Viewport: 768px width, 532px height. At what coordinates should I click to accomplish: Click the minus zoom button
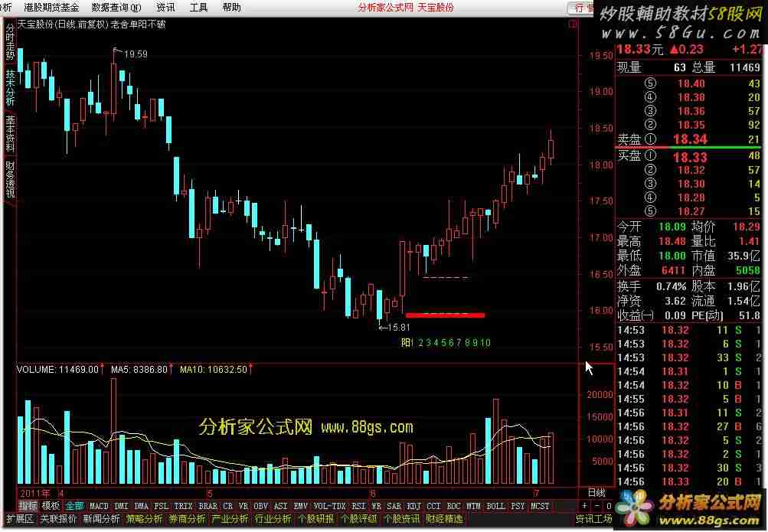pos(597,506)
